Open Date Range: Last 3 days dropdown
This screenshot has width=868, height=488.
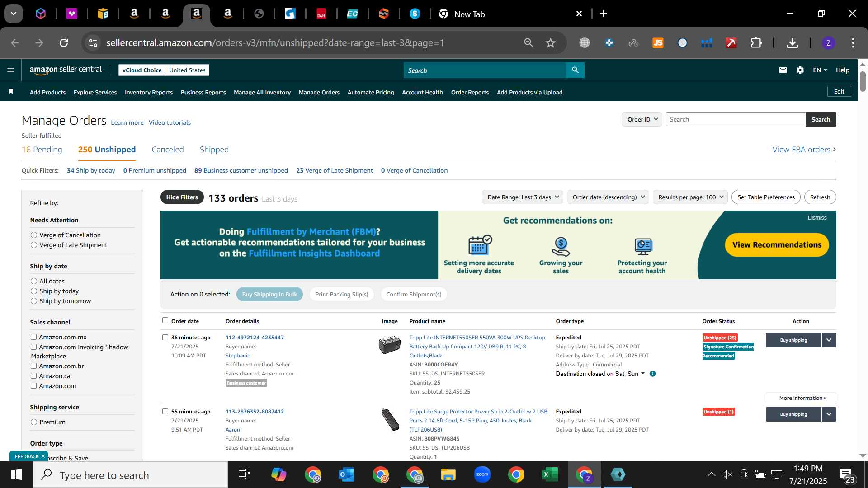[x=523, y=197]
